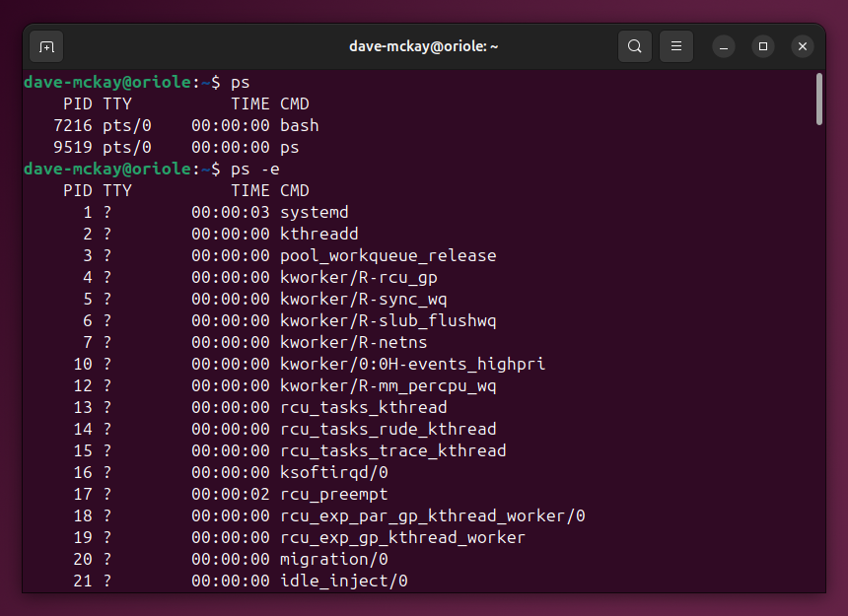
Task: Click idle_inject/0 process name
Action: click(343, 581)
